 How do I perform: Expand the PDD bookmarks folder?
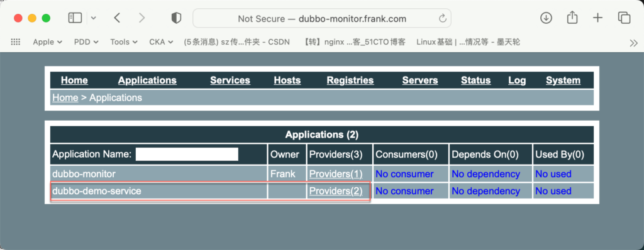click(x=86, y=42)
